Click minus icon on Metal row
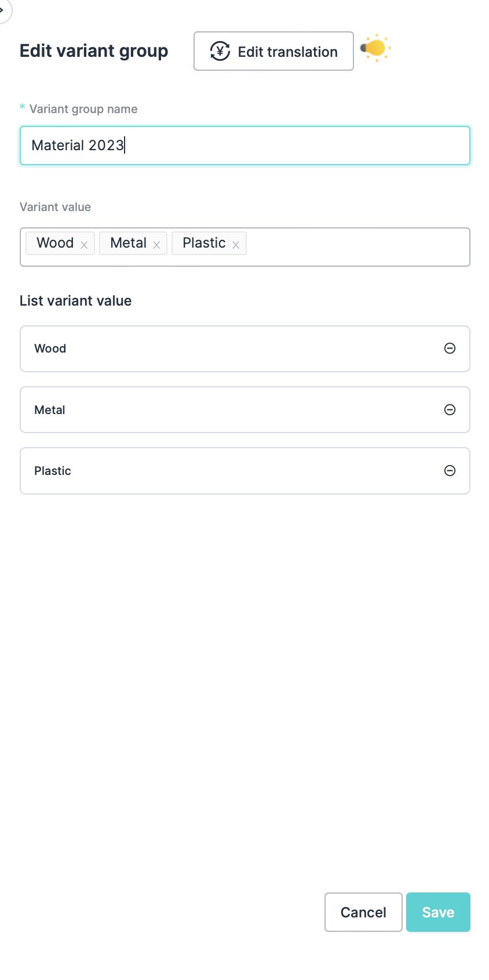Viewport: 489px width, 980px height. click(x=450, y=409)
